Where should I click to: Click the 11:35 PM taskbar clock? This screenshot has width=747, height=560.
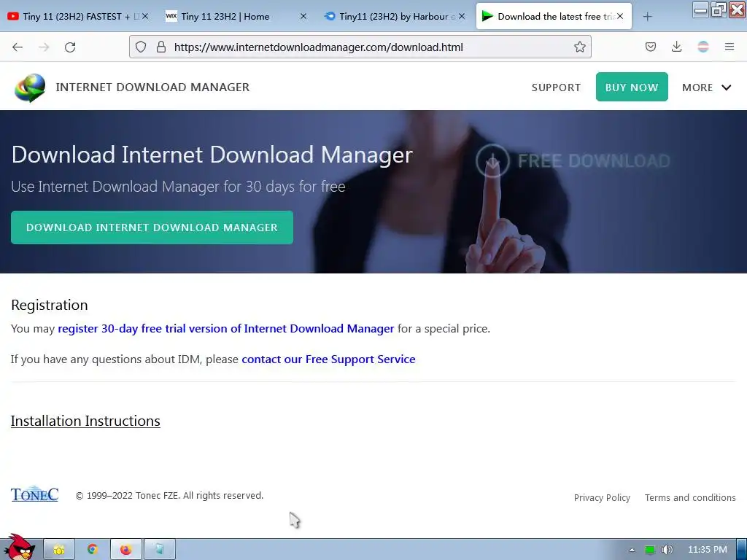pos(708,550)
